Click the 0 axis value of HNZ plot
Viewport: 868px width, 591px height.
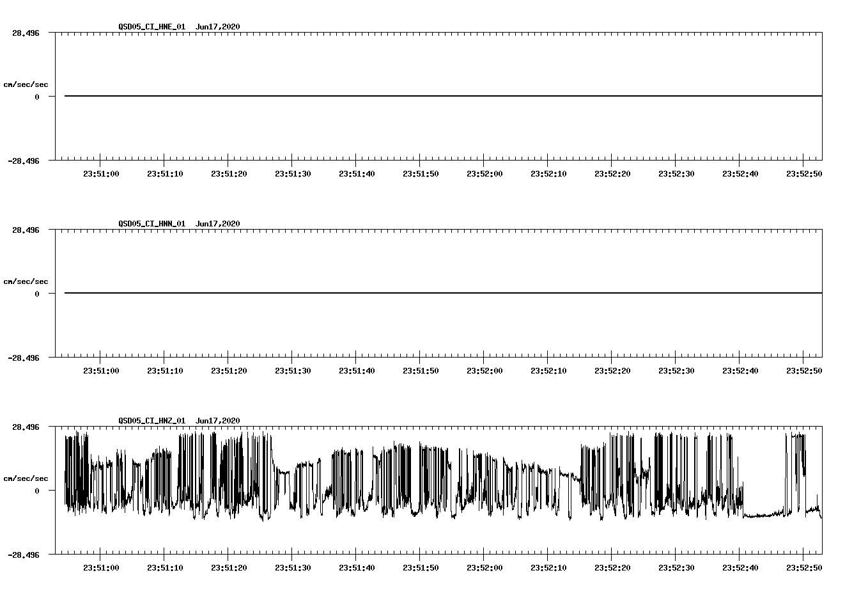[37, 491]
